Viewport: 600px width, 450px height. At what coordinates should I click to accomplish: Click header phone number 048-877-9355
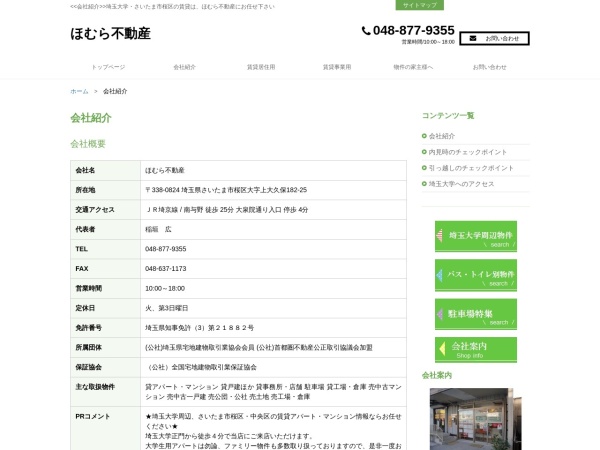[414, 30]
